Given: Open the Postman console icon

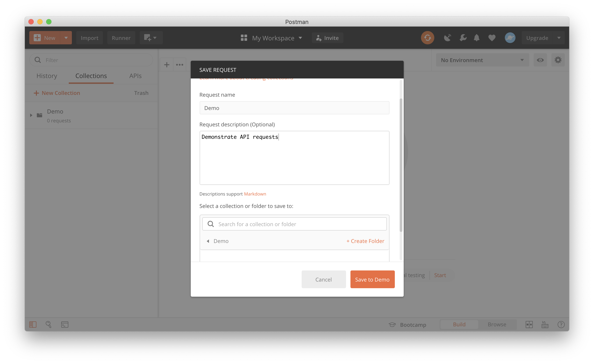Looking at the screenshot, I should [65, 325].
